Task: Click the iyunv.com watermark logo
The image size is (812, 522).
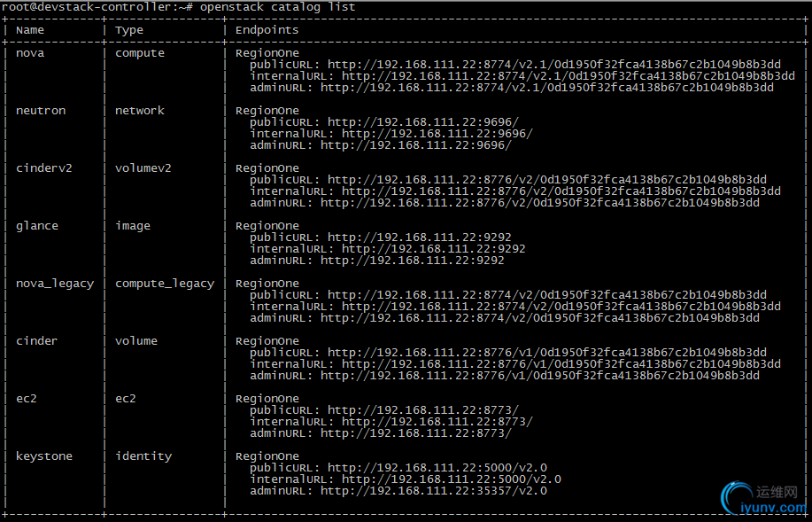Action: [762, 499]
